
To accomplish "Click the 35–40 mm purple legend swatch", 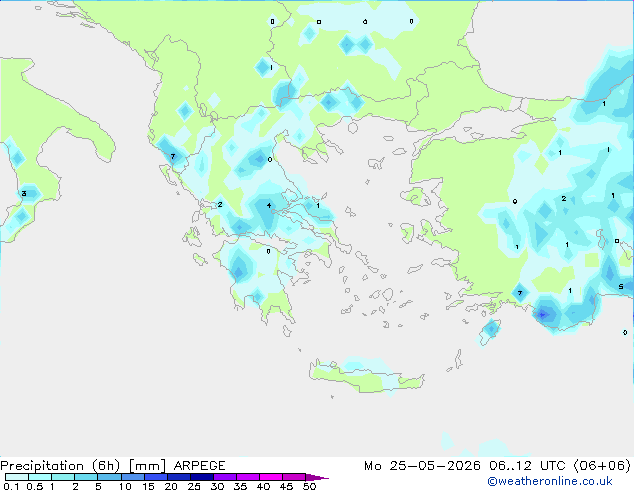I will coord(248,477).
